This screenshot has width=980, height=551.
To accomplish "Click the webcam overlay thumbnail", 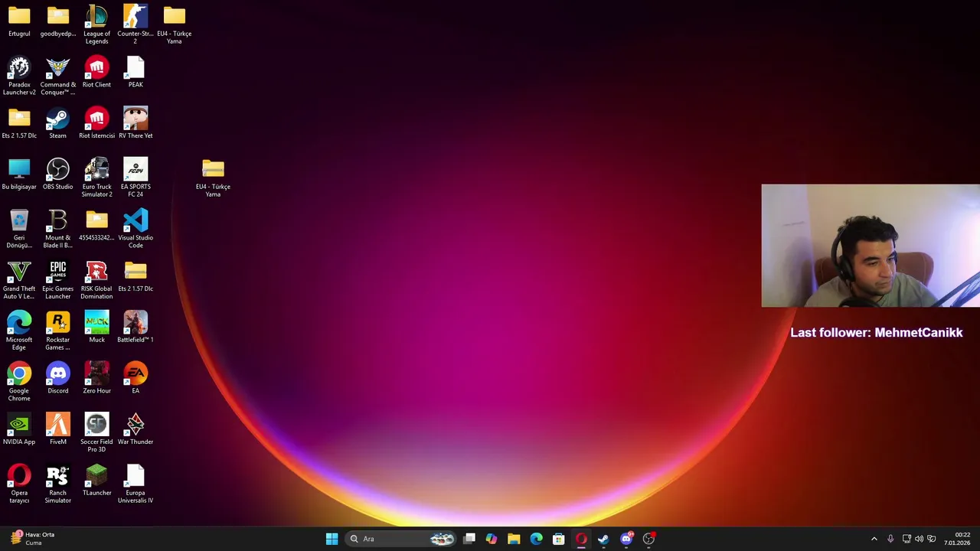I will 871,246.
